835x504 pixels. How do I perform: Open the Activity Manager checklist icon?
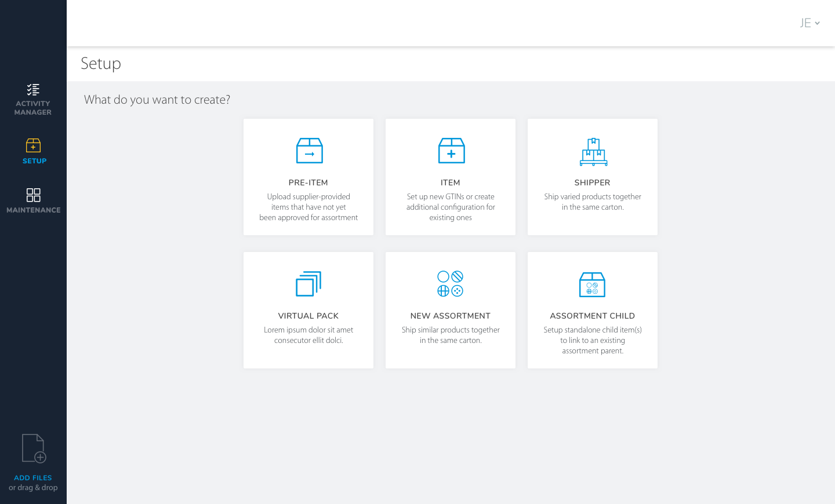33,89
